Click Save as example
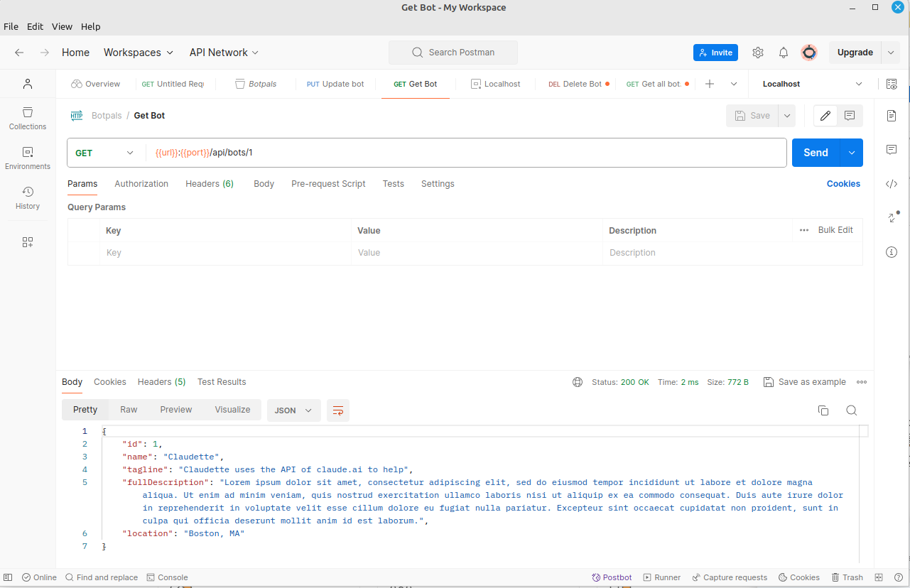 [x=805, y=382]
